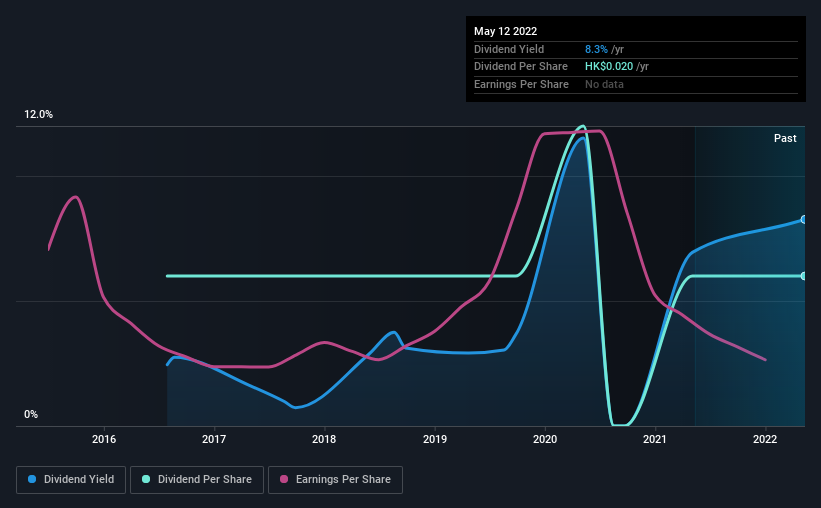Toggle the Dividend Per Share legend button

click(x=197, y=480)
